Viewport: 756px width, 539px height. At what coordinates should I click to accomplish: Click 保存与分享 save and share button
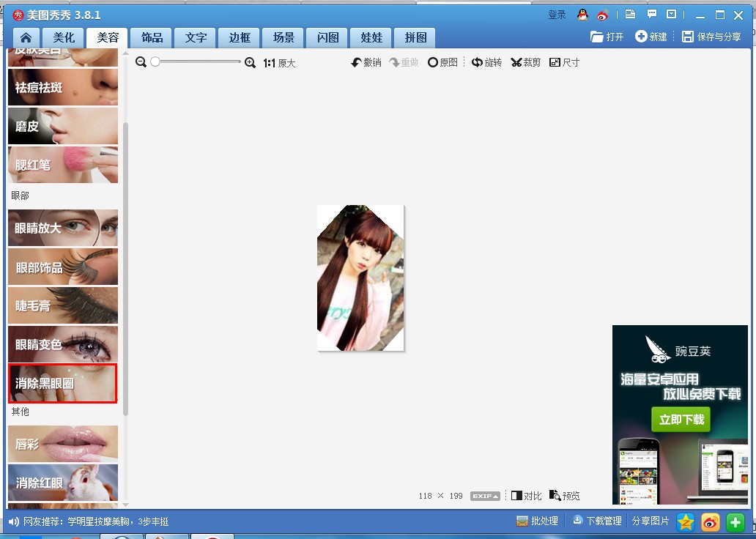(711, 37)
